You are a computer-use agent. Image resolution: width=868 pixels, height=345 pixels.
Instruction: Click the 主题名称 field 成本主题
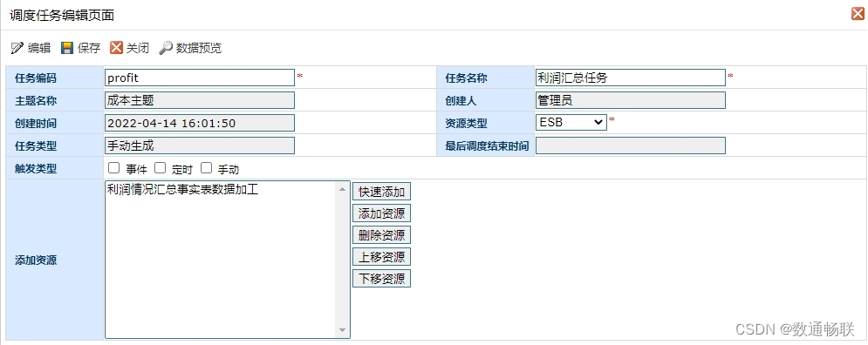(199, 100)
